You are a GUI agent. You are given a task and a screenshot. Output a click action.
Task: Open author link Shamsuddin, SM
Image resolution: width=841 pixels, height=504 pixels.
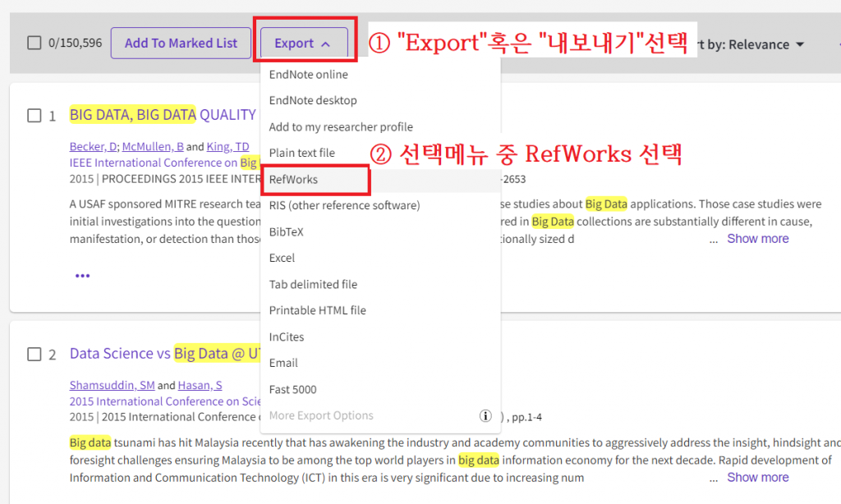point(113,386)
